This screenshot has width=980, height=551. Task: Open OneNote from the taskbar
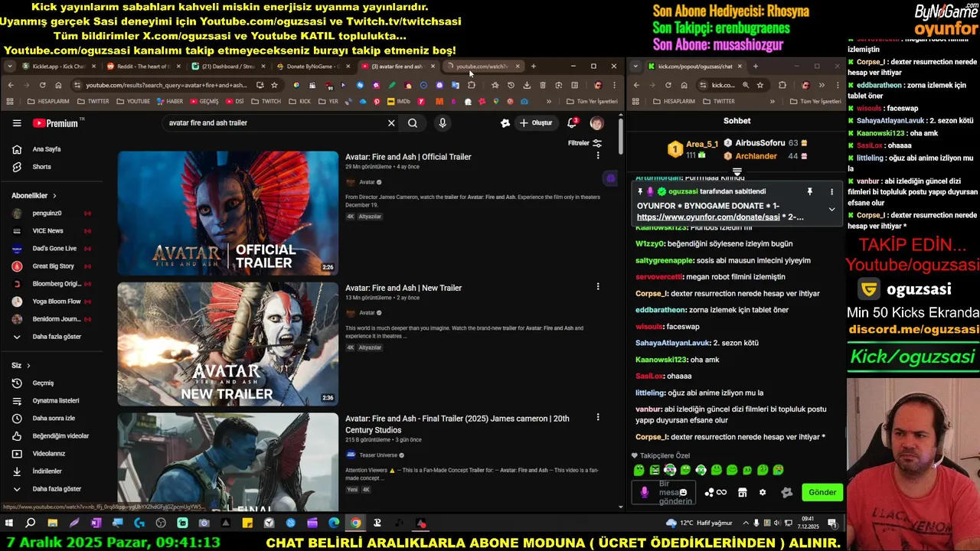(96, 523)
